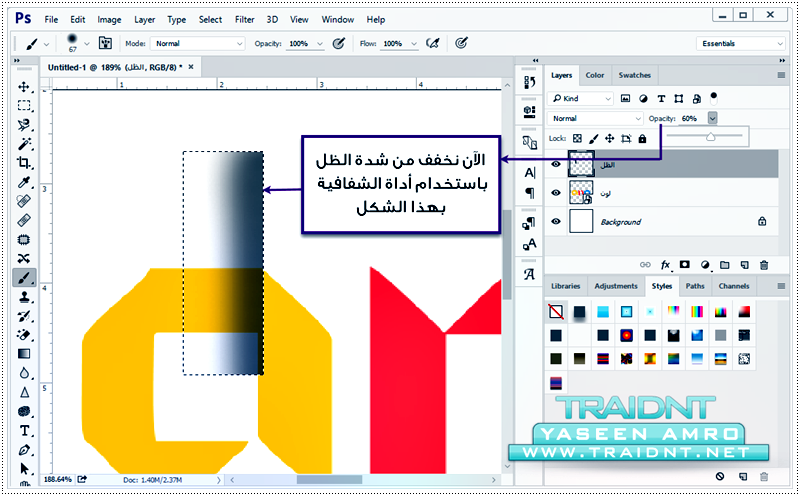Open brush preset picker arrow
Screen dimensions: 800x496
point(87,44)
